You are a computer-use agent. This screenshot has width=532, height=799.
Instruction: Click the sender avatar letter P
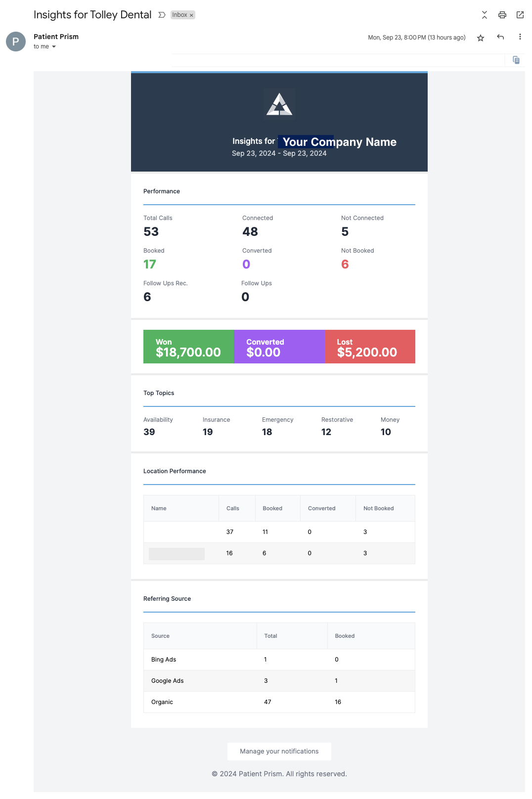tap(16, 42)
